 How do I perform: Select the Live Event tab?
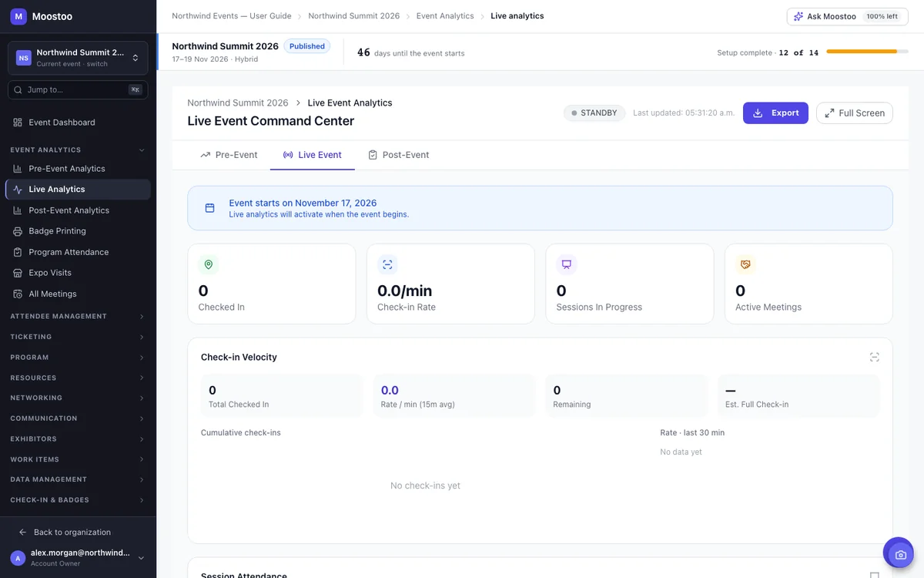point(313,155)
